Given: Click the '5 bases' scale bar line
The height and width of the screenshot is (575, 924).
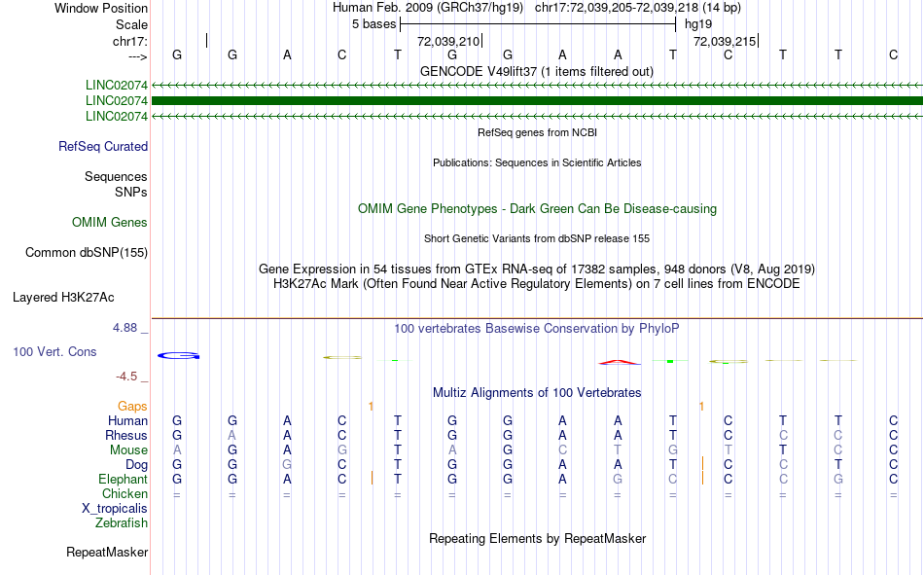Looking at the screenshot, I should [x=538, y=24].
